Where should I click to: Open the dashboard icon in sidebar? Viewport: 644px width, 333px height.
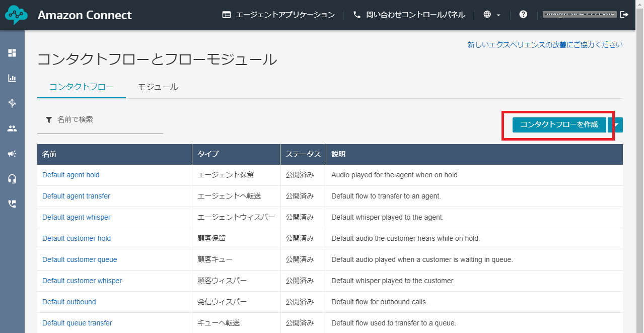click(12, 53)
